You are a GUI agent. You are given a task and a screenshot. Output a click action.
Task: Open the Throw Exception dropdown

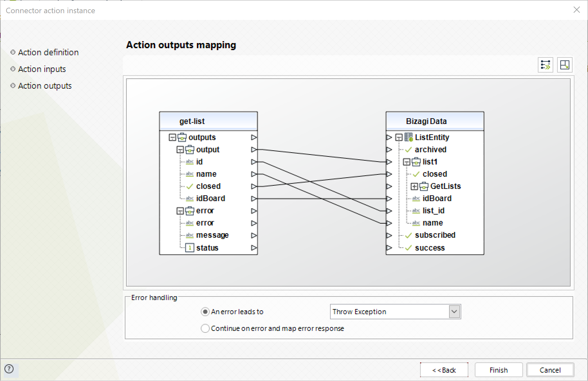[x=454, y=312]
